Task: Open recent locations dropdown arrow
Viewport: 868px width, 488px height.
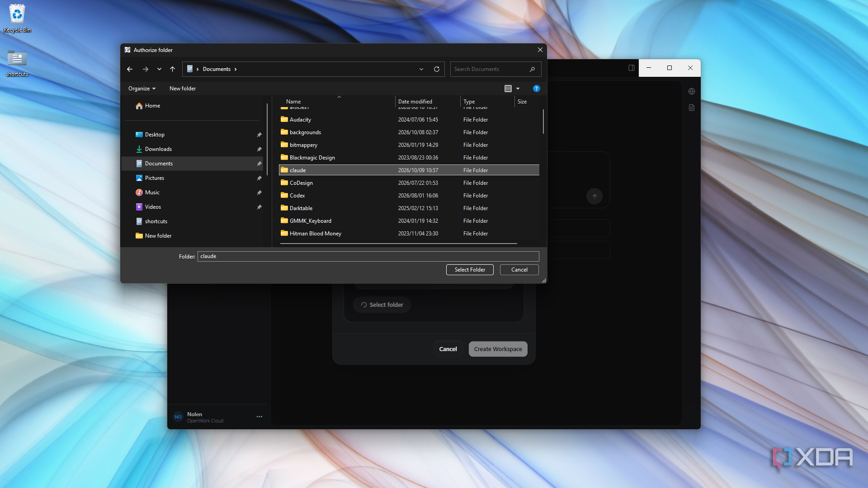Action: point(159,69)
